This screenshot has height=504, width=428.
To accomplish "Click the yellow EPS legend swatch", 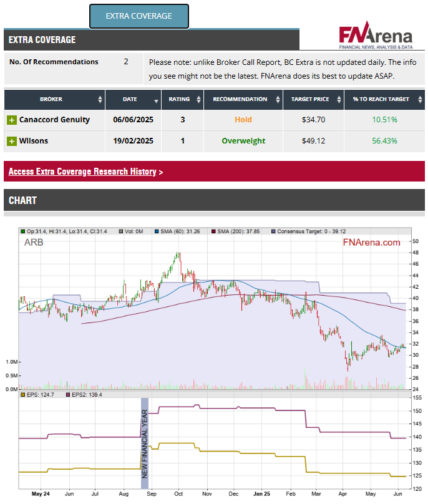I will click(x=22, y=394).
